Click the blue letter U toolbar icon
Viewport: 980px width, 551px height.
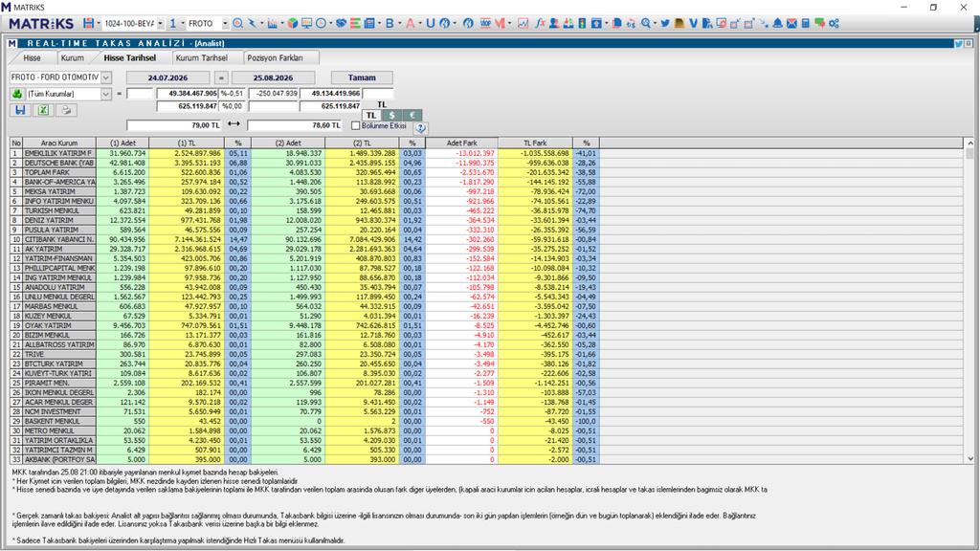click(x=430, y=23)
